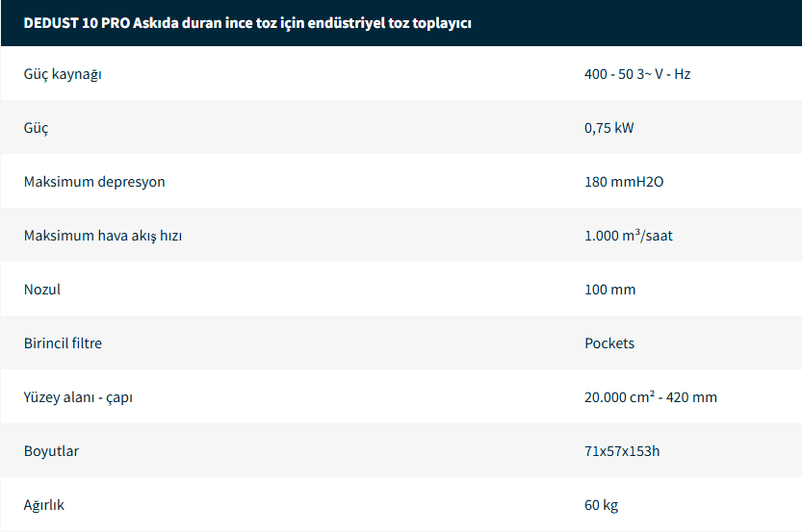
Task: Select the value '400 - 50 3~ V - Hz'
Action: (x=637, y=74)
